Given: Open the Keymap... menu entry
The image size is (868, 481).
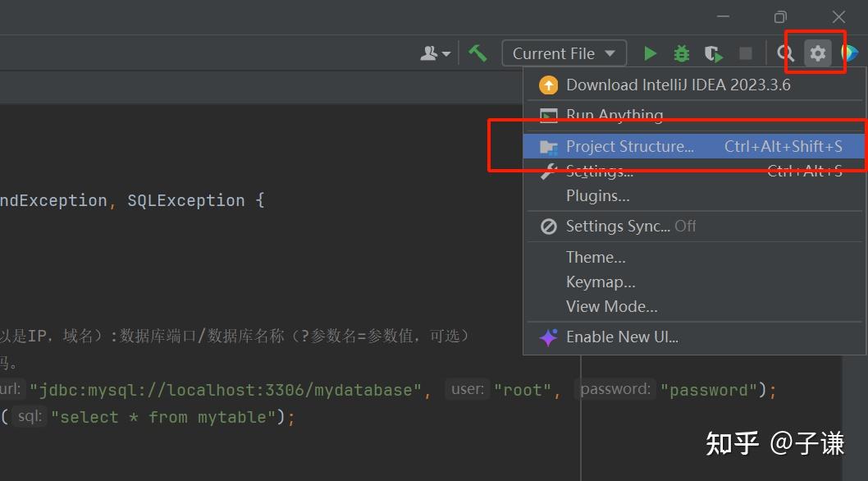Looking at the screenshot, I should coord(601,282).
